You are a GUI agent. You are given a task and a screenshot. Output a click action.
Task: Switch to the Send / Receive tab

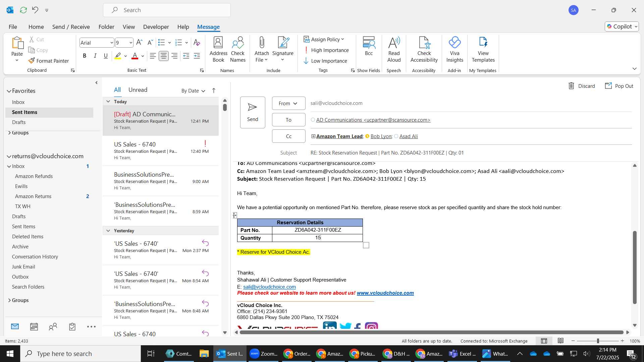[x=71, y=27]
